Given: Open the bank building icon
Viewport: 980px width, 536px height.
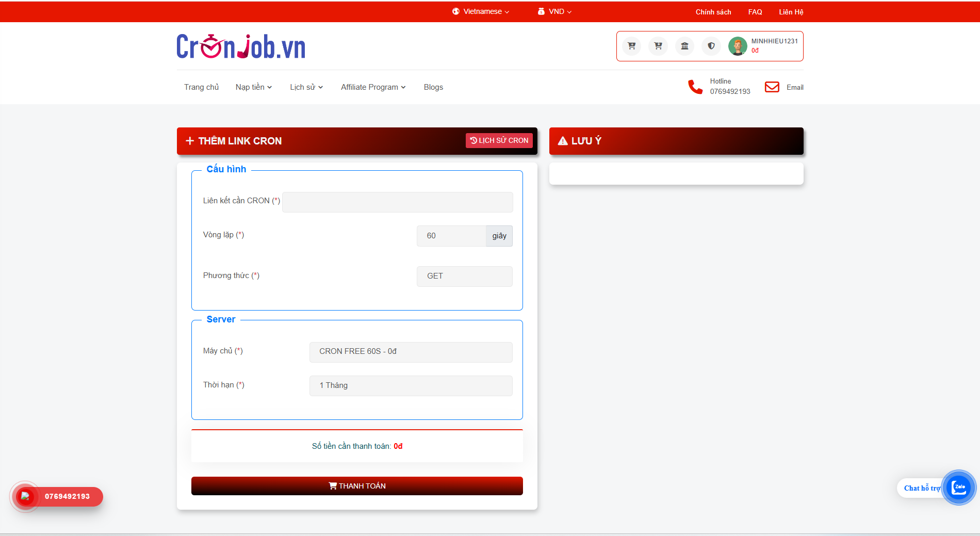Looking at the screenshot, I should [684, 46].
